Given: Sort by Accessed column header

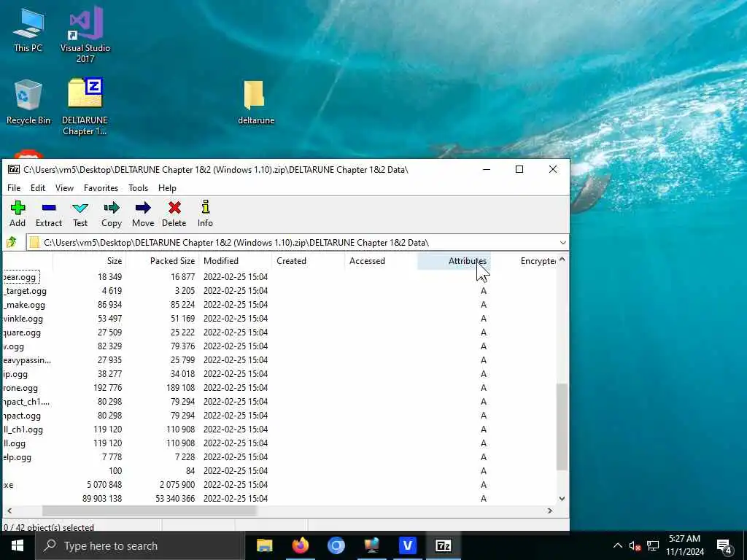Looking at the screenshot, I should [x=381, y=261].
